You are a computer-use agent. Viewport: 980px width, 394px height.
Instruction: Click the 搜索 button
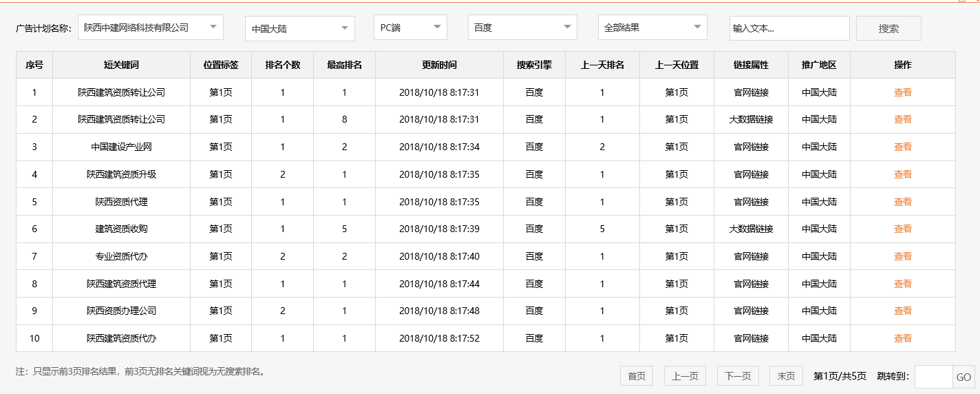tap(888, 28)
